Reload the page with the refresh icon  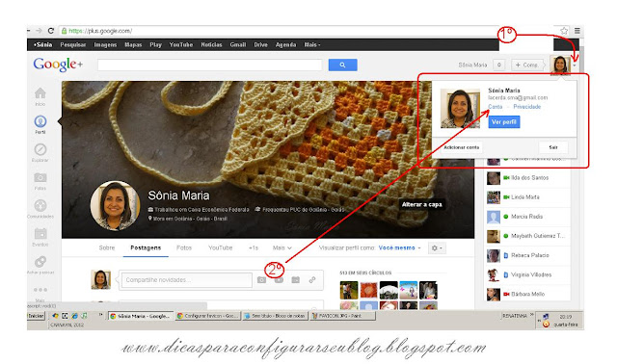[51, 31]
